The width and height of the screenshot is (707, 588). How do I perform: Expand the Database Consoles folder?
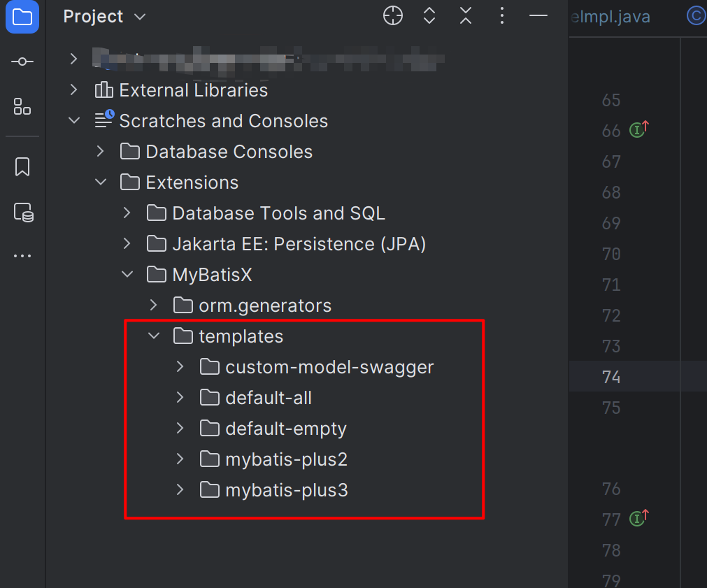101,152
